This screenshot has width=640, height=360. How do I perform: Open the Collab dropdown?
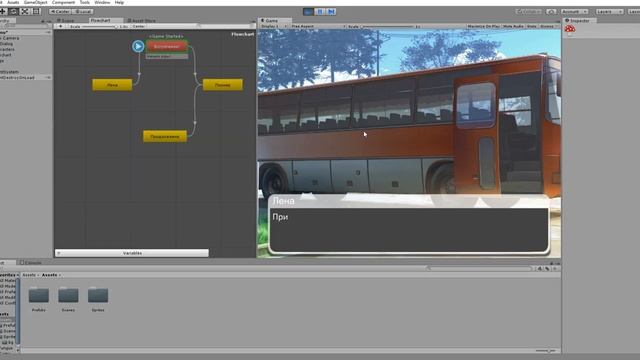point(529,11)
